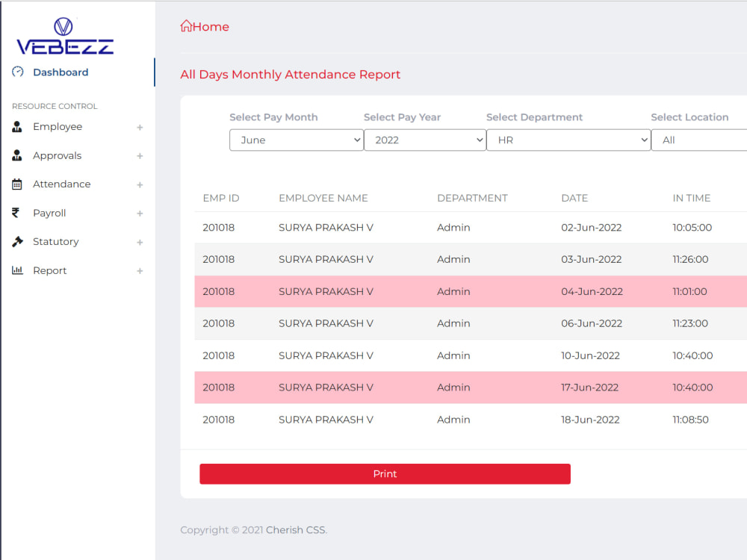Screen dimensions: 747x560
Task: Select Payroll in the sidebar
Action: (49, 214)
